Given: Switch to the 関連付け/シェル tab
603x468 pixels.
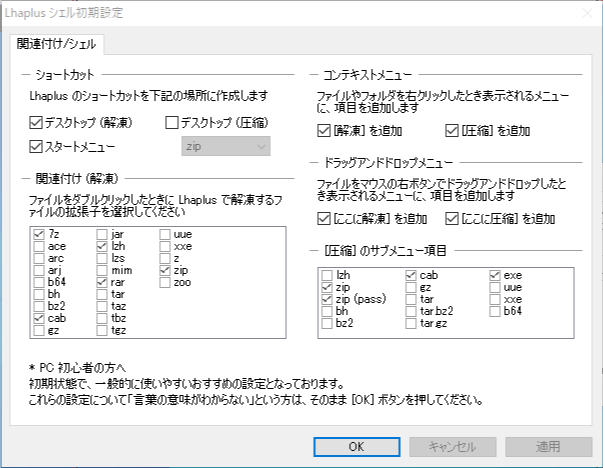Looking at the screenshot, I should [x=57, y=44].
